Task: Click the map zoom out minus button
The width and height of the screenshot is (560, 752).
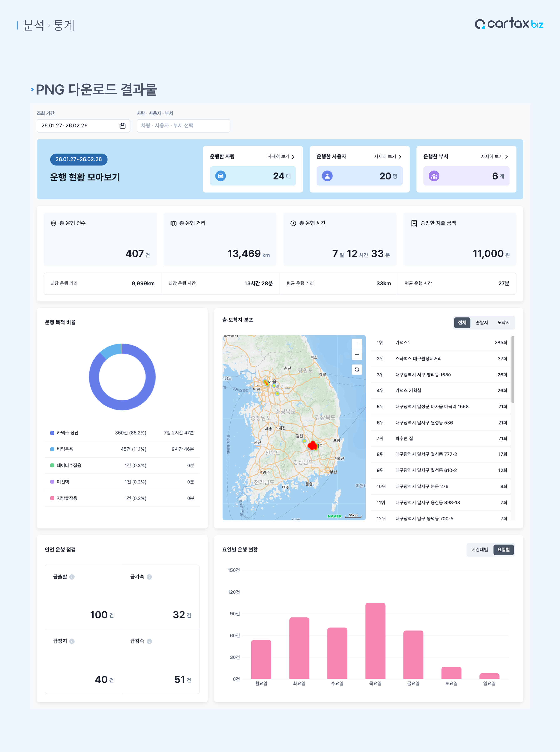Action: tap(357, 355)
